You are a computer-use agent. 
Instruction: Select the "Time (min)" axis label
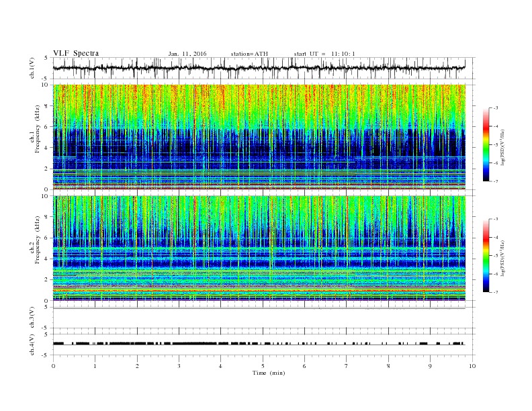[269, 373]
